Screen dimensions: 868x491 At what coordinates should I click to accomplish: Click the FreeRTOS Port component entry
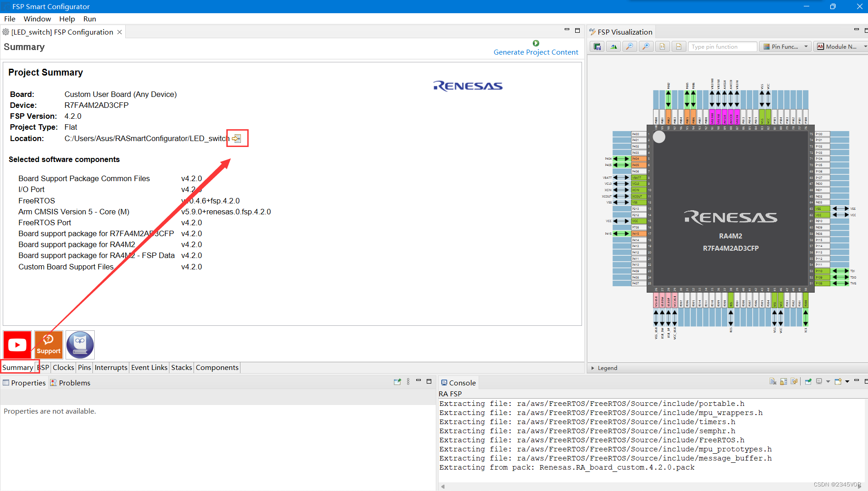tap(45, 223)
